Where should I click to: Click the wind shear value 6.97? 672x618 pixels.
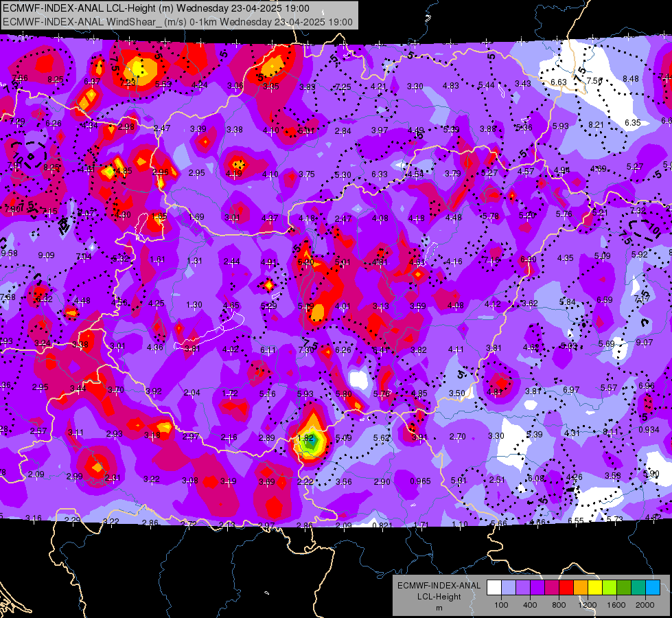click(x=571, y=389)
